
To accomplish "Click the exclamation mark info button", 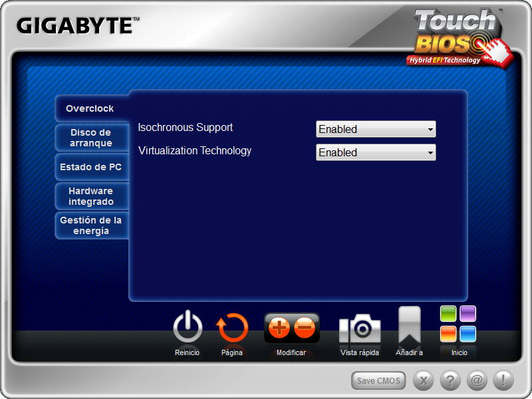I will click(503, 380).
